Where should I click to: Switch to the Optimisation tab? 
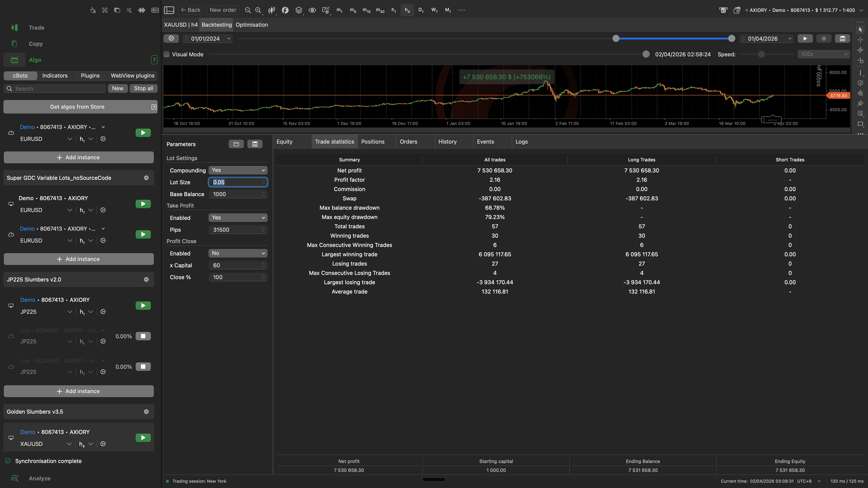[251, 25]
